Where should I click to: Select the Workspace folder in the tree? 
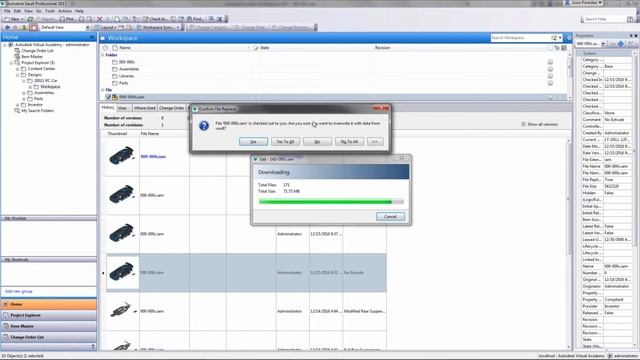tap(50, 87)
